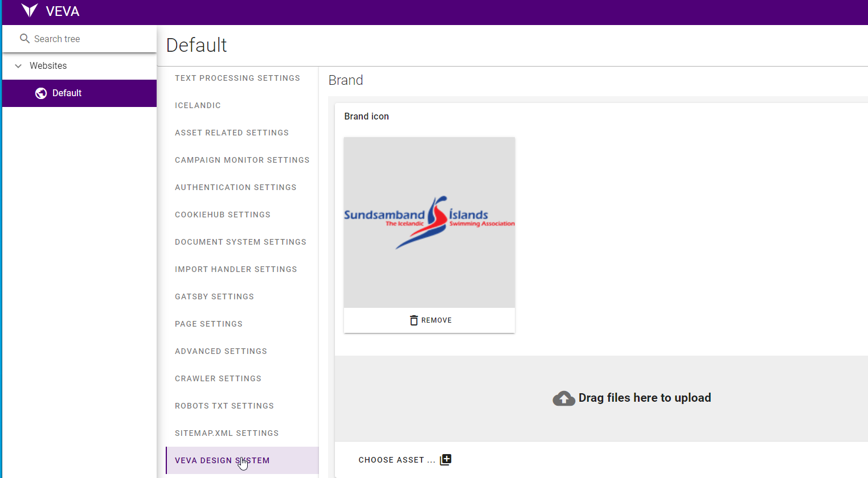The height and width of the screenshot is (478, 868).
Task: Focus the Search tree field
Action: pyautogui.click(x=80, y=39)
